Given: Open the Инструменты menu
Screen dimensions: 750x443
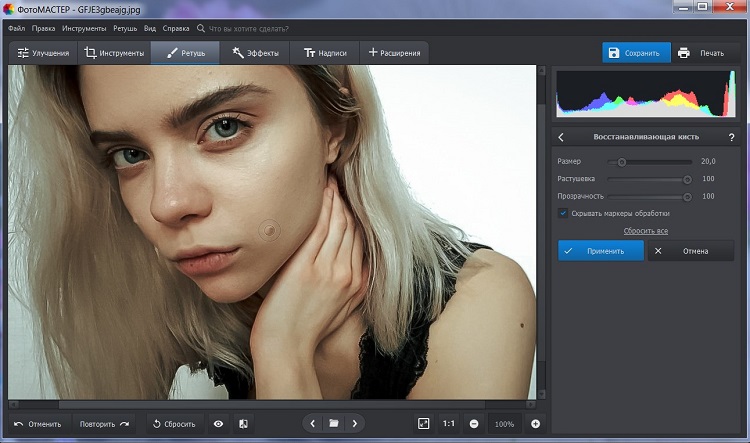Looking at the screenshot, I should [x=83, y=30].
